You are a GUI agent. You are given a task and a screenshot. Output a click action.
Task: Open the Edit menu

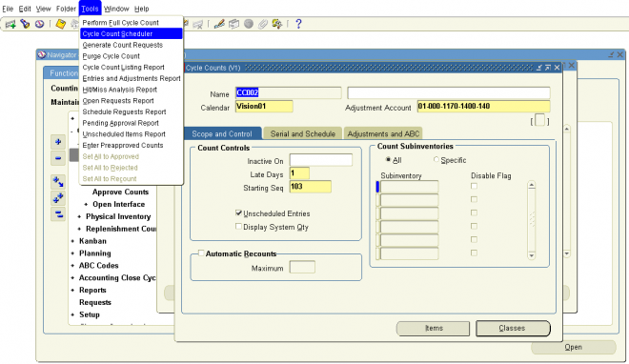25,9
